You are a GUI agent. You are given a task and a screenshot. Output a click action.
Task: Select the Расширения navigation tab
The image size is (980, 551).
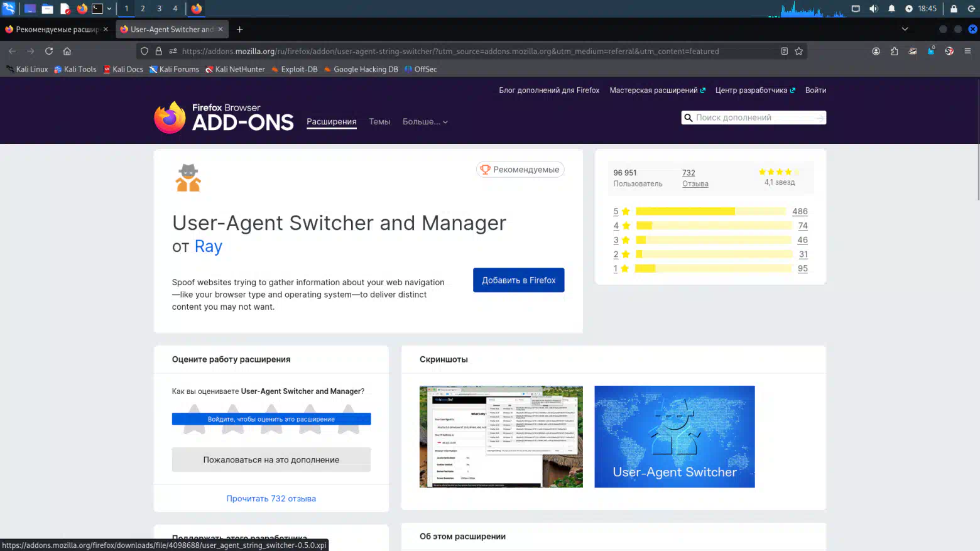(x=331, y=122)
